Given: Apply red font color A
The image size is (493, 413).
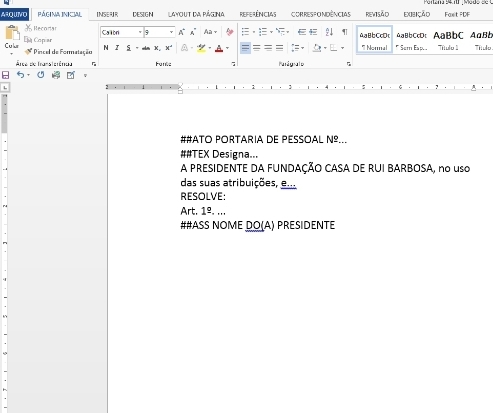Looking at the screenshot, I should point(219,48).
